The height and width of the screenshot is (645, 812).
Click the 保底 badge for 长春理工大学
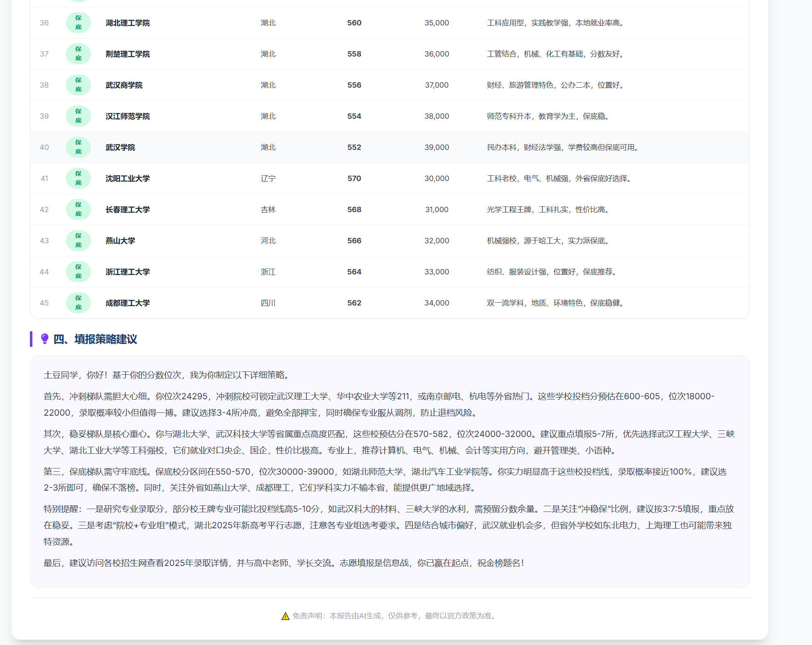(x=78, y=210)
